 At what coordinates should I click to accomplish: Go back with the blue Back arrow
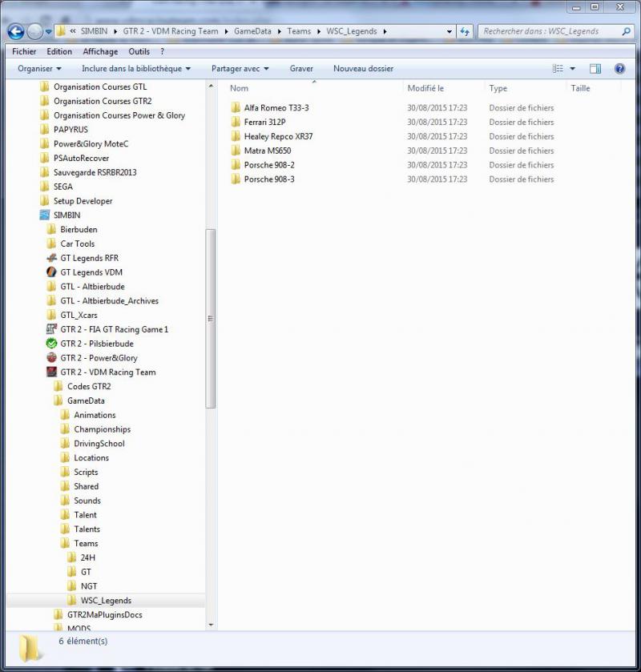(x=16, y=31)
